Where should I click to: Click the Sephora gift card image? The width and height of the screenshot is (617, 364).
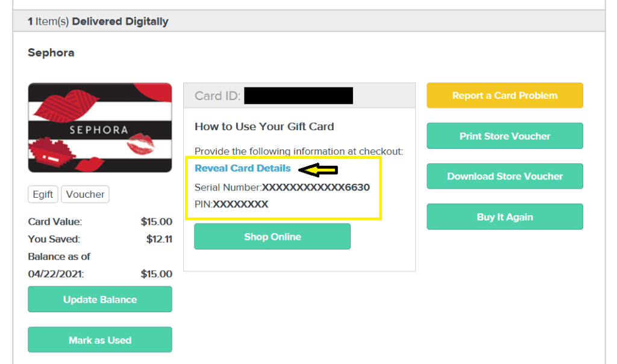100,128
